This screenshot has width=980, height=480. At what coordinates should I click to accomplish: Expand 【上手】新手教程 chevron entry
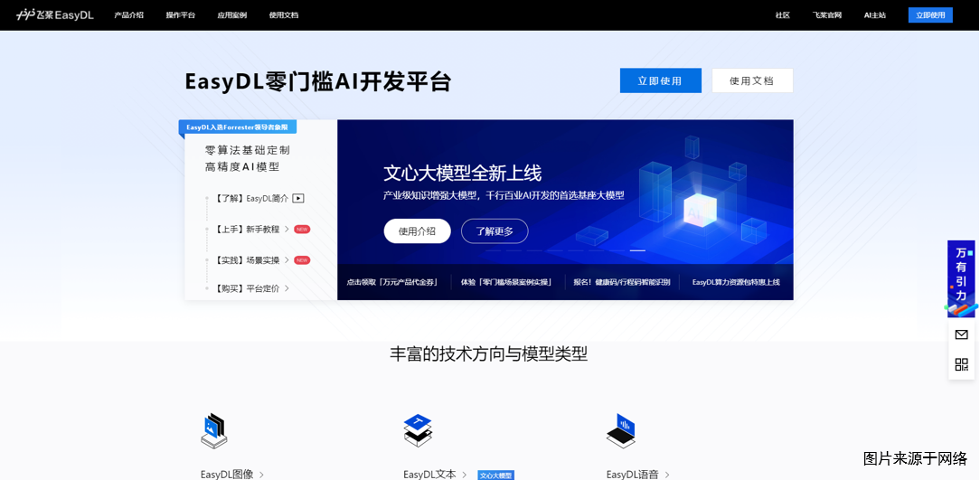(287, 230)
